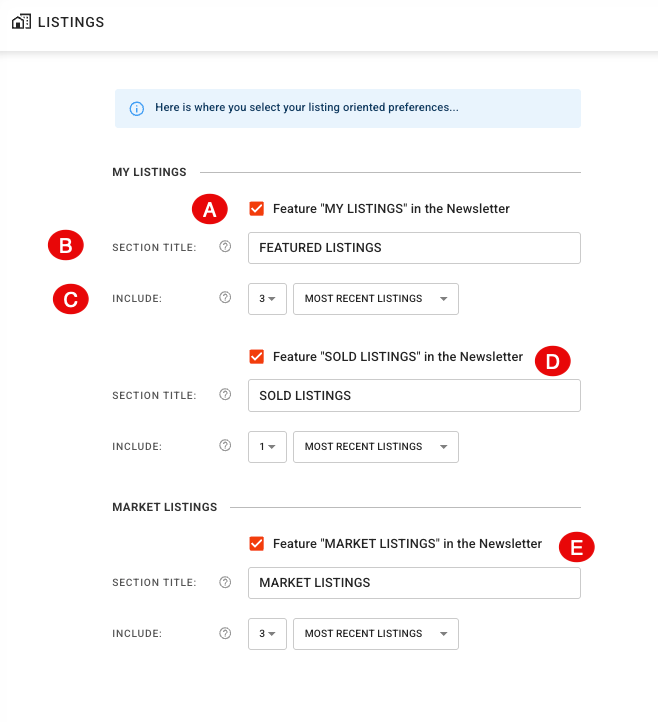Open help icon beside My Listings Section Title
The height and width of the screenshot is (722, 658).
(225, 247)
